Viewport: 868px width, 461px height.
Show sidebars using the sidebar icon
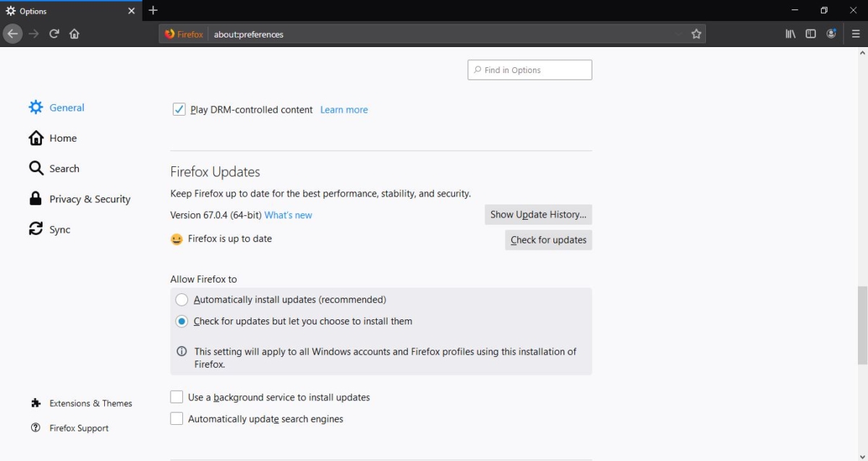tap(811, 34)
